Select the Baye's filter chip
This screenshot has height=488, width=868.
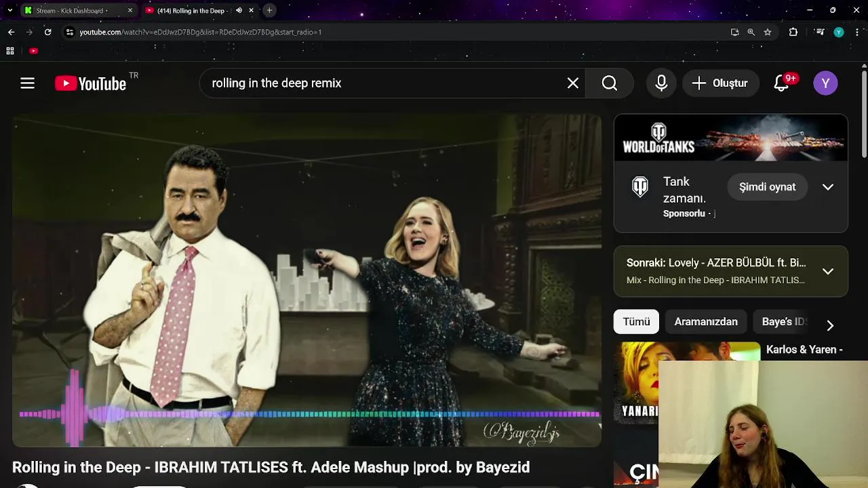(x=783, y=322)
